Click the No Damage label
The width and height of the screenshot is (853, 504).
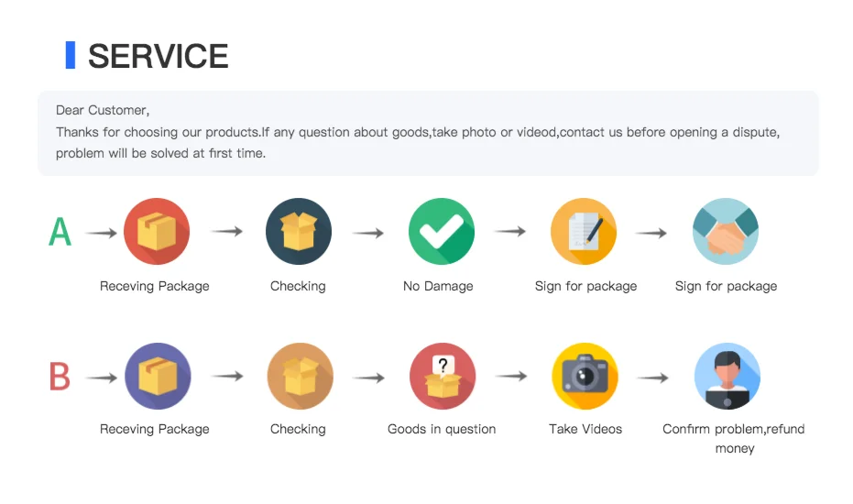tap(438, 286)
